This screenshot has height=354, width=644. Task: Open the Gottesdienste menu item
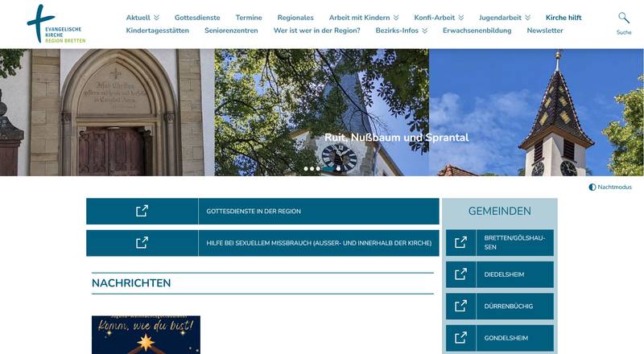(197, 18)
